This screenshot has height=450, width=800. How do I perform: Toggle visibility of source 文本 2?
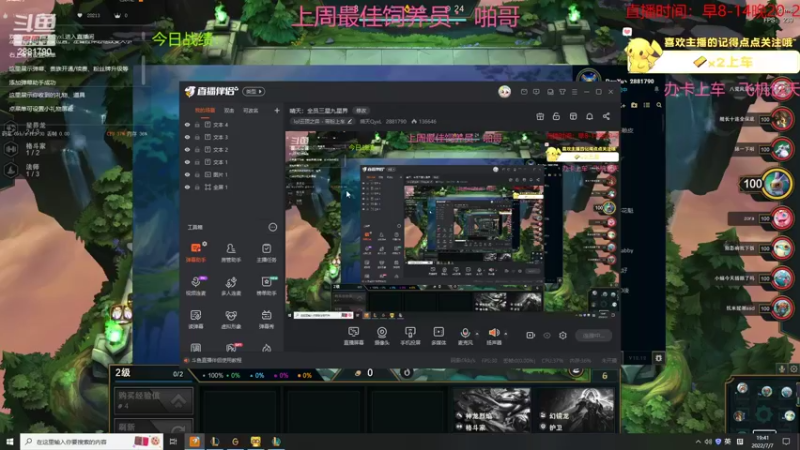tap(187, 149)
